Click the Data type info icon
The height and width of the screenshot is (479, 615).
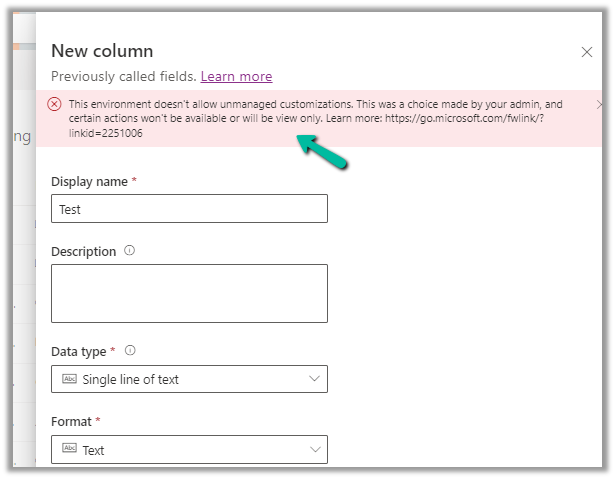[x=130, y=351]
